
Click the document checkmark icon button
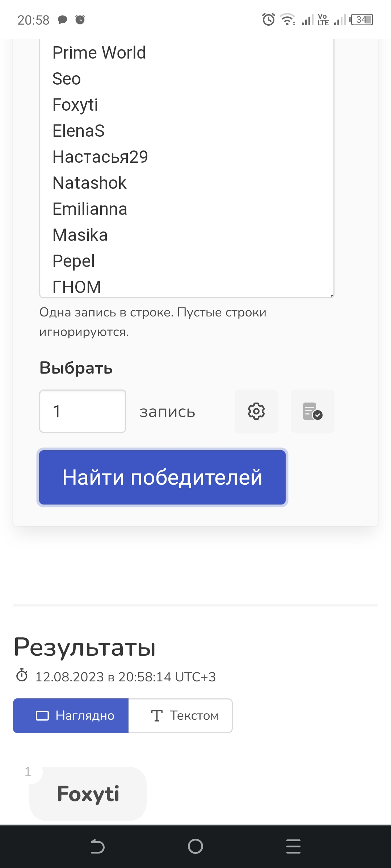[x=313, y=411]
